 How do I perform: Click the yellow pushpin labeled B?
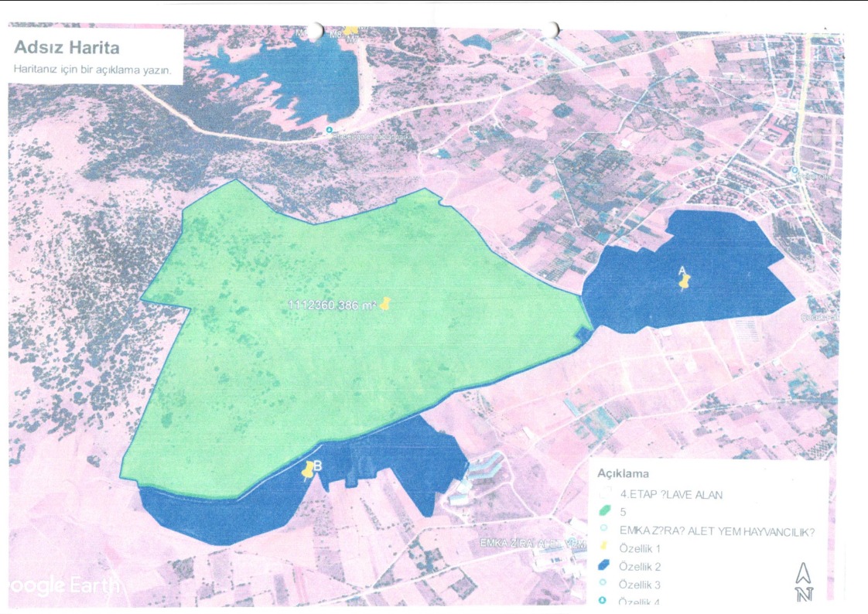309,469
